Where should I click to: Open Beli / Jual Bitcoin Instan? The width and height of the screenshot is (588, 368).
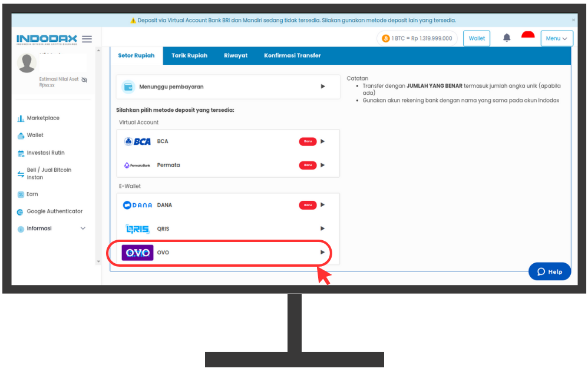(x=49, y=174)
